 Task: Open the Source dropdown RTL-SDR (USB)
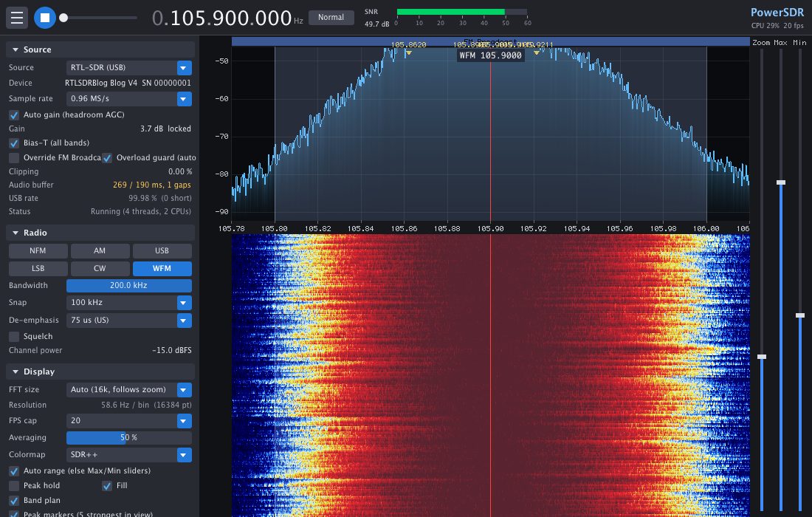point(129,67)
